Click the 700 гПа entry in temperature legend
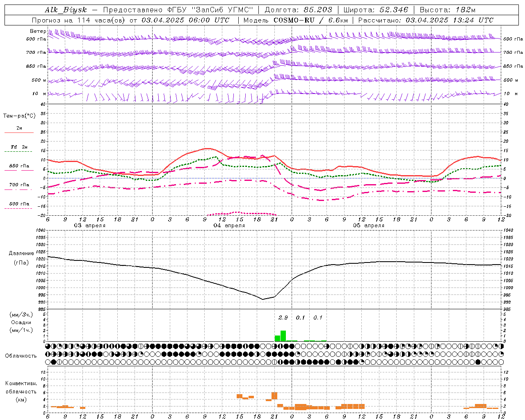This screenshot has width=525, height=420. click(19, 185)
